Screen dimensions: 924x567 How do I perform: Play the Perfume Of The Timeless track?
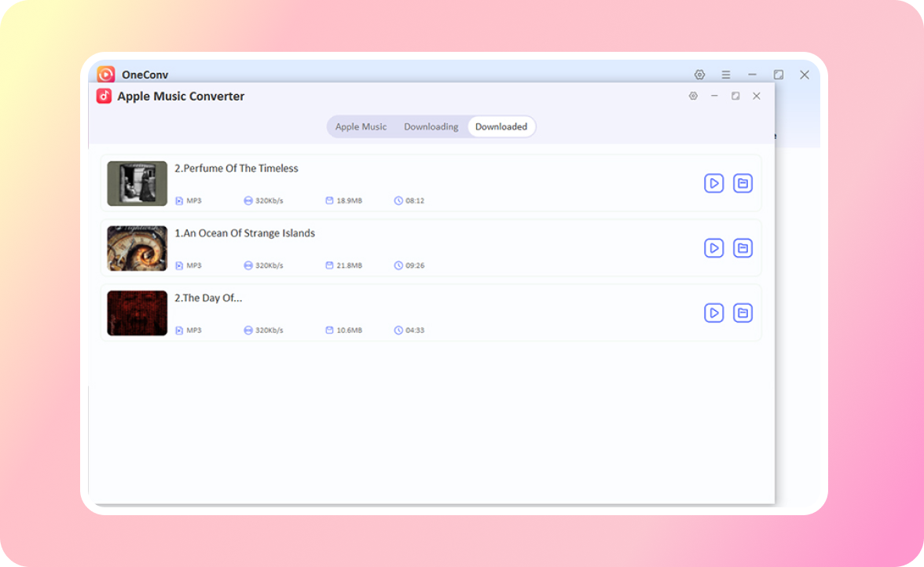click(x=713, y=184)
